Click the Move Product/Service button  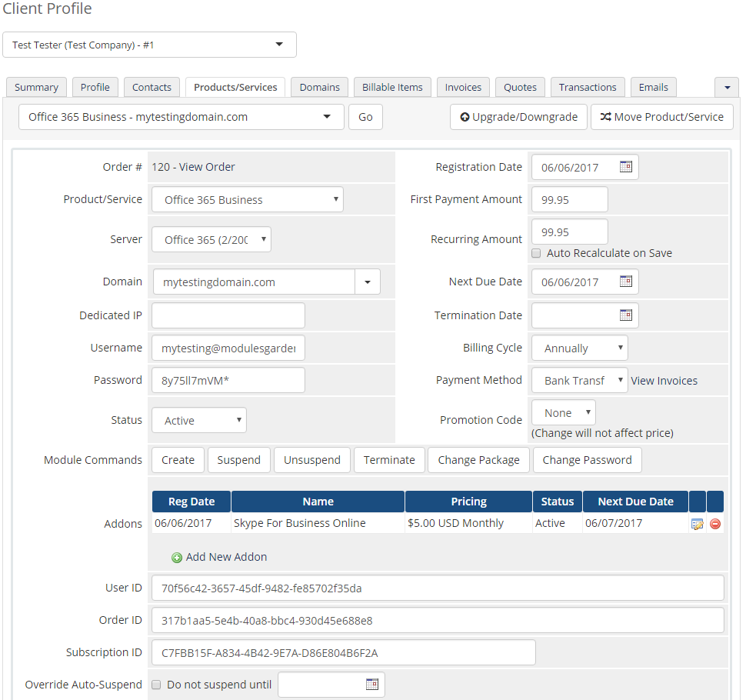pos(662,117)
